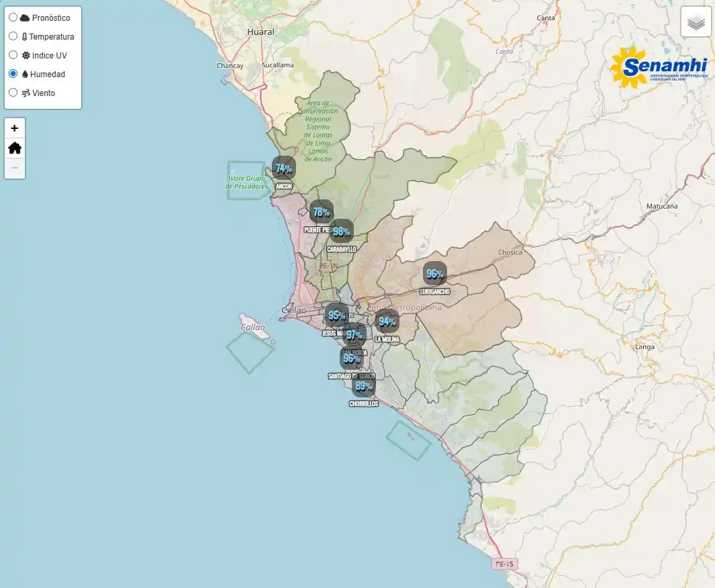Screen dimensions: 715x588
Task: Click the sun icon beside Indice UV
Action: coord(26,55)
